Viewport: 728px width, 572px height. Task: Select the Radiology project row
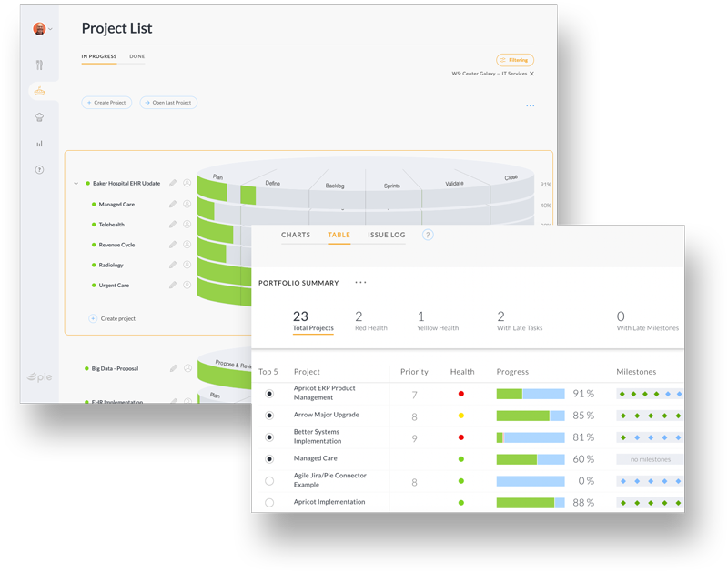click(x=111, y=266)
